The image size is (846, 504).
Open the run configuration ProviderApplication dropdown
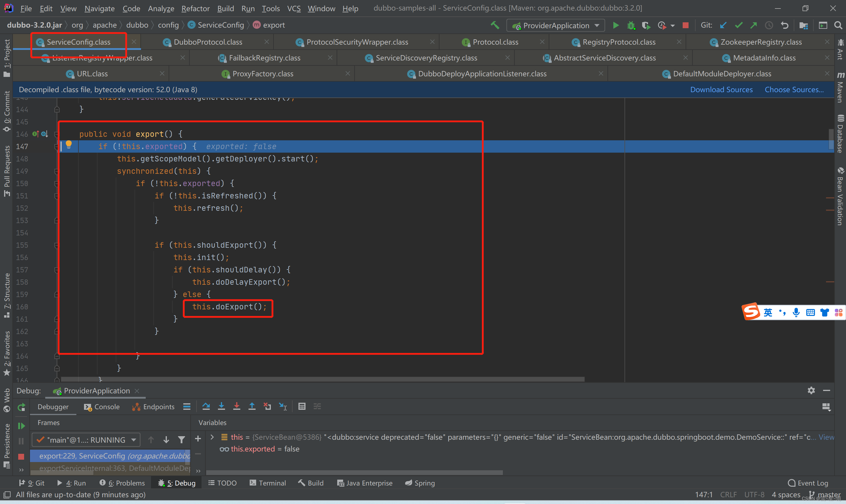coord(555,26)
